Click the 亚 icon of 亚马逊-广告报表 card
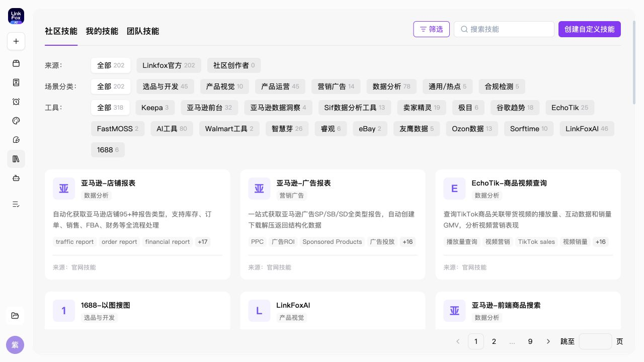 tap(259, 189)
